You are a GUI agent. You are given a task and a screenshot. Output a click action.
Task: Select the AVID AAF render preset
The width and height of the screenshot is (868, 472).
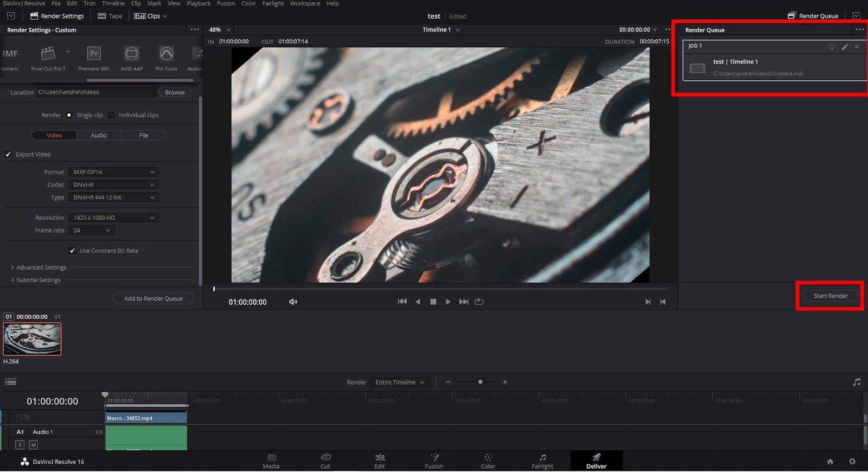131,54
